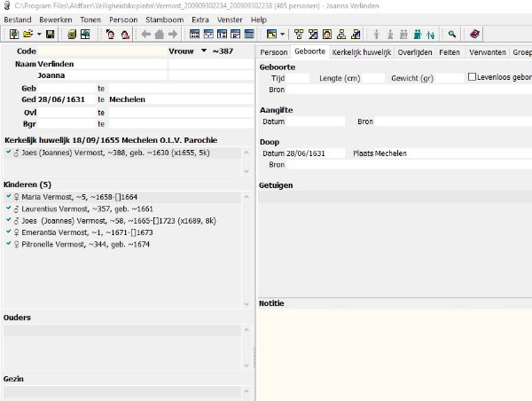Screen dimensions: 532x401
Task: Click the search magnifier toolbar icon
Action: tap(451, 34)
